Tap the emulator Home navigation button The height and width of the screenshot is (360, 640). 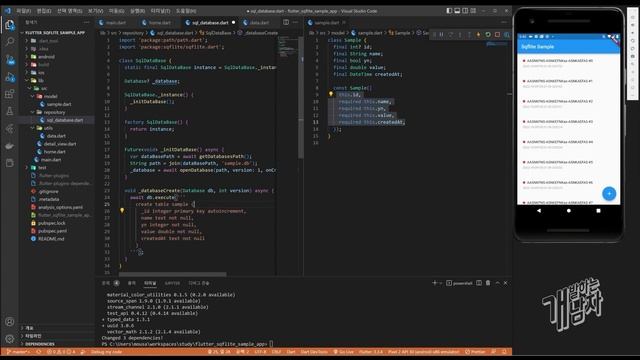[569, 211]
